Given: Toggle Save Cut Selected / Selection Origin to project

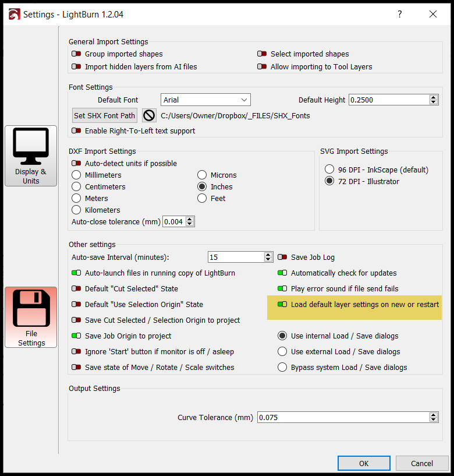Looking at the screenshot, I should 76,320.
